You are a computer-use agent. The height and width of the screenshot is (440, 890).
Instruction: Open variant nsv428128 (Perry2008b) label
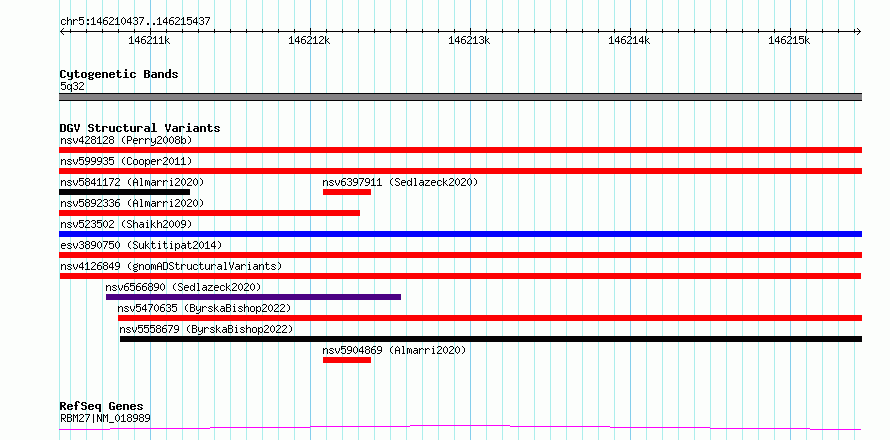coord(126,140)
